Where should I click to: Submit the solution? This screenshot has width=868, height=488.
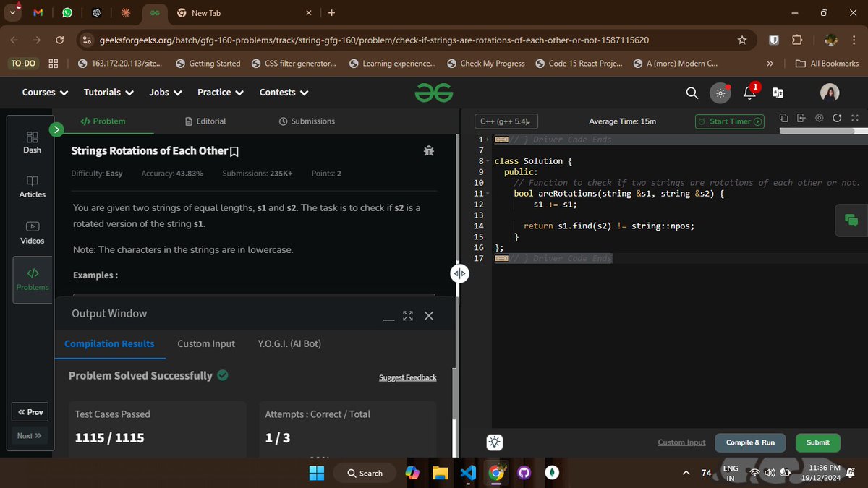tap(818, 442)
